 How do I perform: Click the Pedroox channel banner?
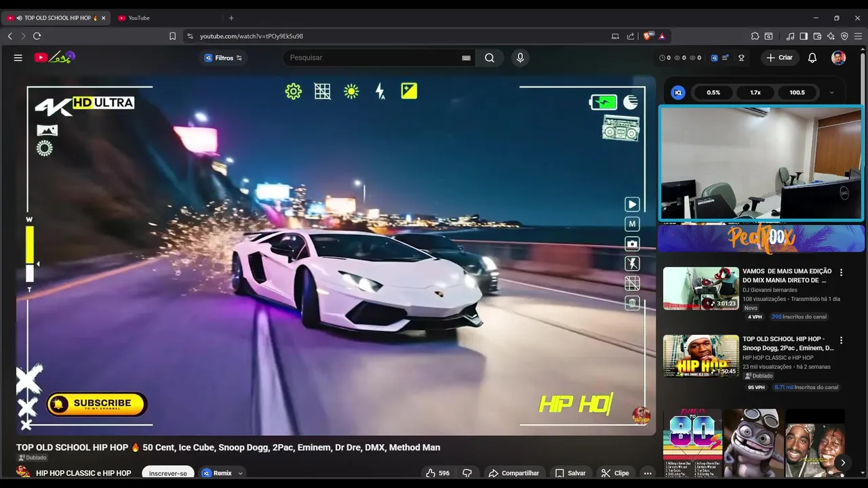tap(761, 238)
